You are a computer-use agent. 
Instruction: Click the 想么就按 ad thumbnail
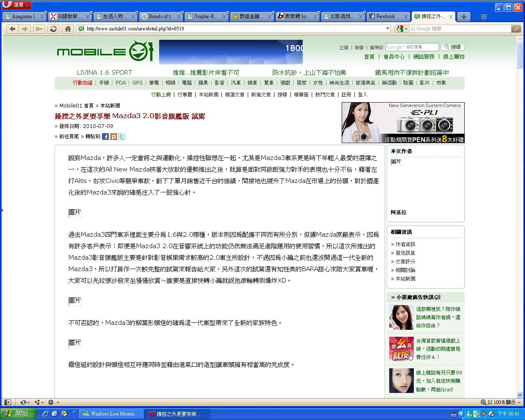(402, 349)
